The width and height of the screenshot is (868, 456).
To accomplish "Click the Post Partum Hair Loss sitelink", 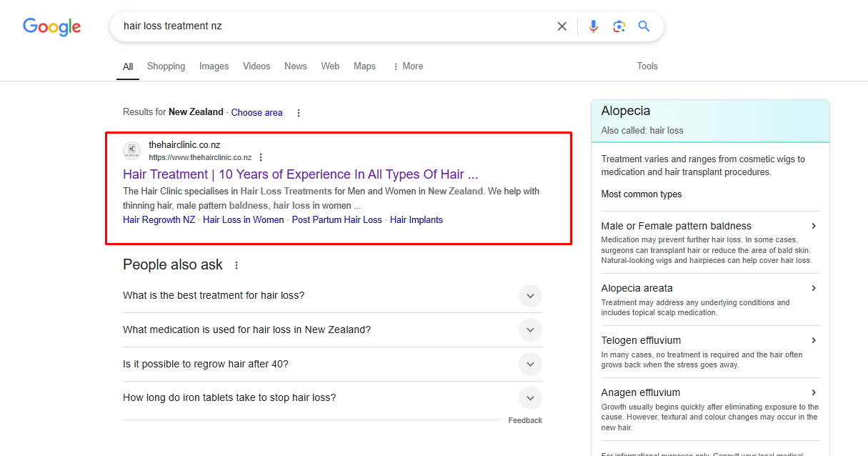I will pos(336,220).
